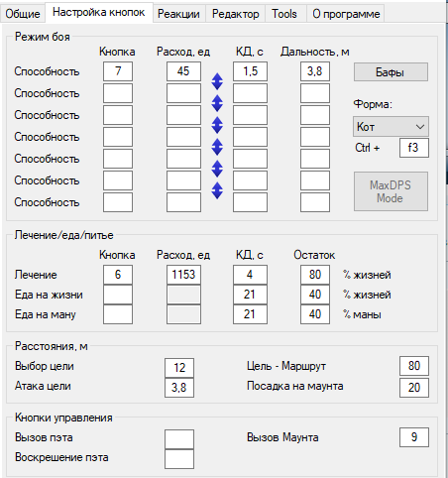Click the MaxDPS Mode button
The width and height of the screenshot is (448, 478).
[x=391, y=191]
